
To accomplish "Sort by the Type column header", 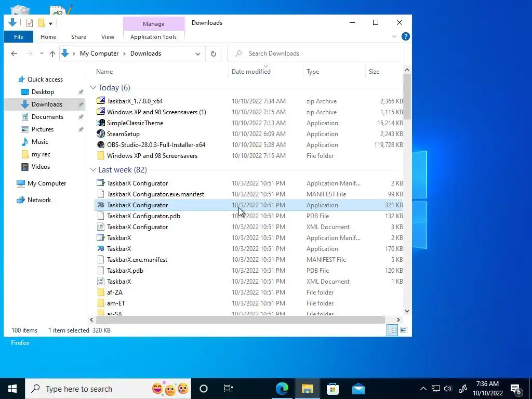I will [x=313, y=72].
